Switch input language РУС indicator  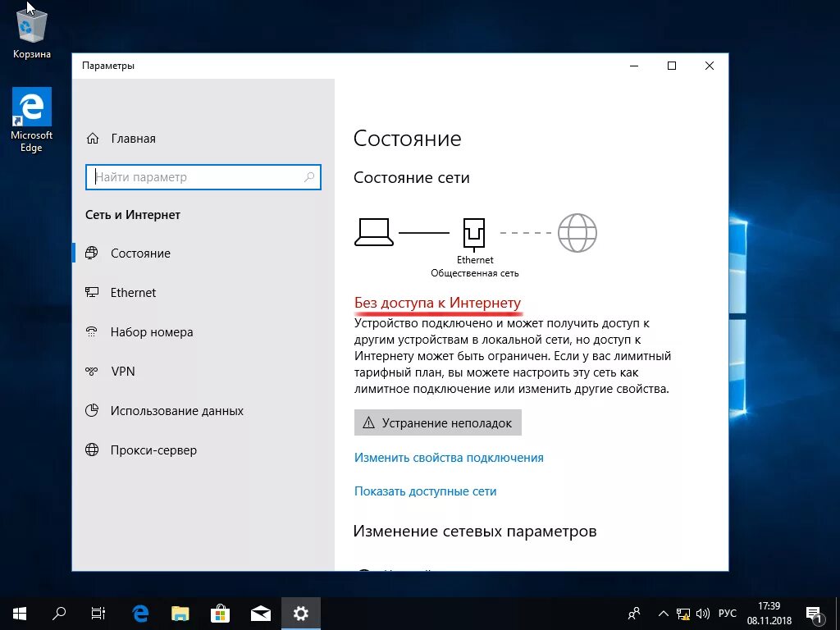coord(727,614)
